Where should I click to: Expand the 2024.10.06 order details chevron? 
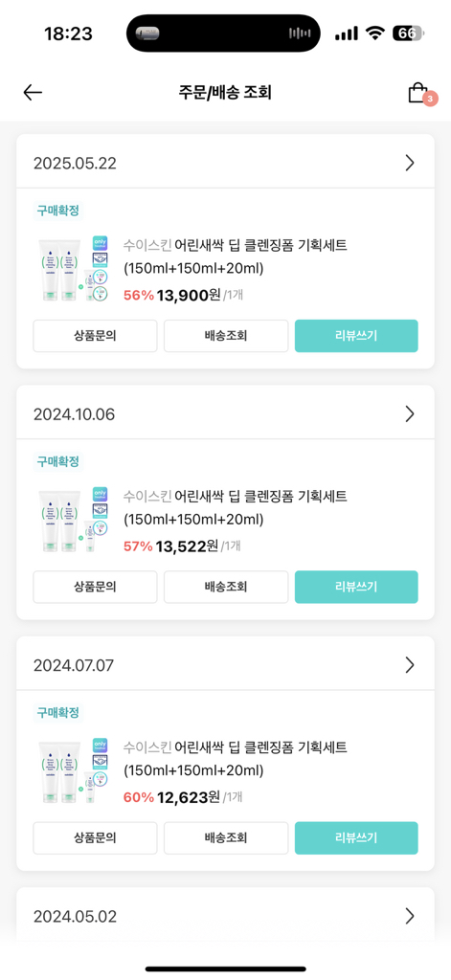click(410, 413)
